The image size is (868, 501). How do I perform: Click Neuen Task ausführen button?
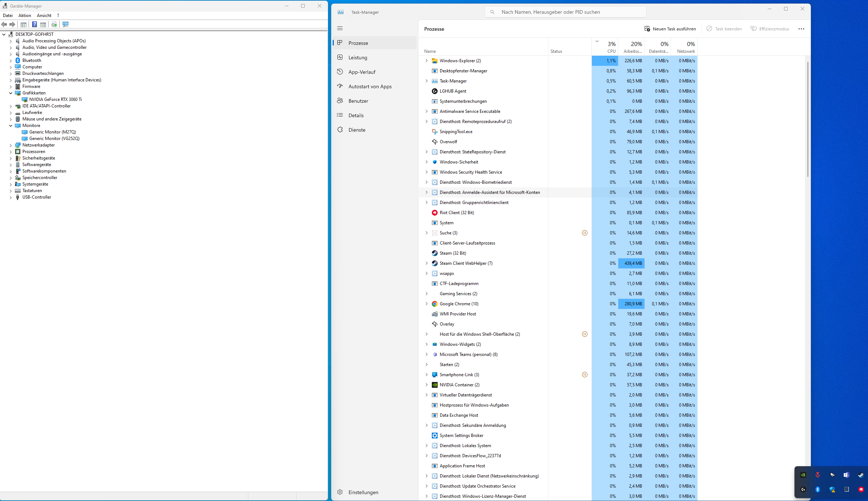pos(670,29)
